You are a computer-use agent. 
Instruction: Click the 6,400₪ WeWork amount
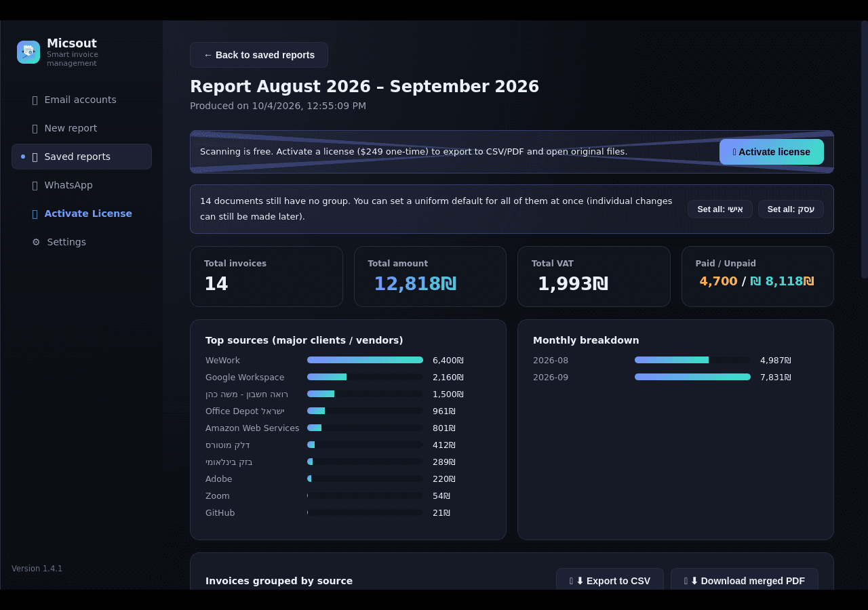coord(448,361)
